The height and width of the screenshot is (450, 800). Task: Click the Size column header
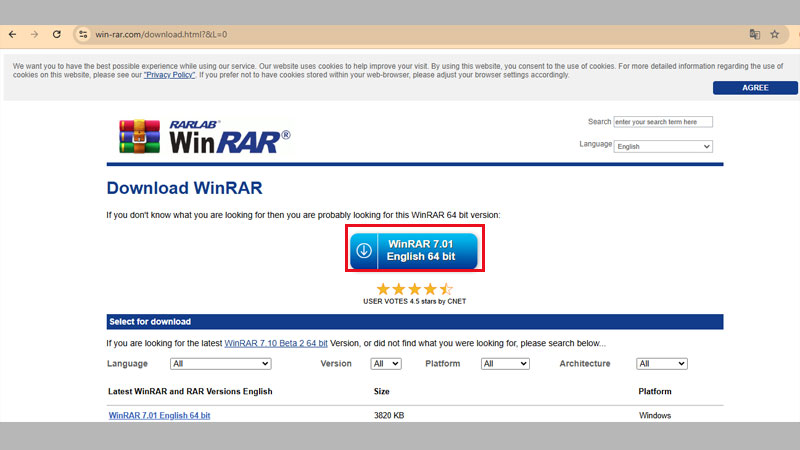point(382,391)
